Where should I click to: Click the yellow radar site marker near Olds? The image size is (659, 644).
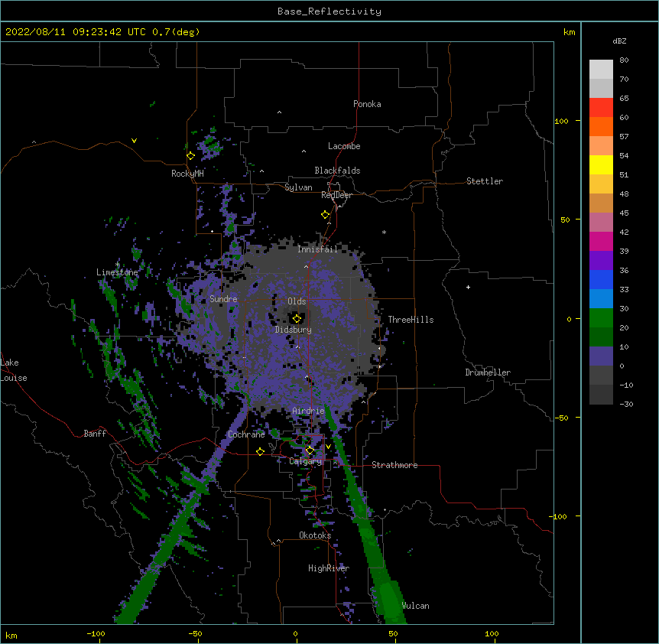(297, 318)
